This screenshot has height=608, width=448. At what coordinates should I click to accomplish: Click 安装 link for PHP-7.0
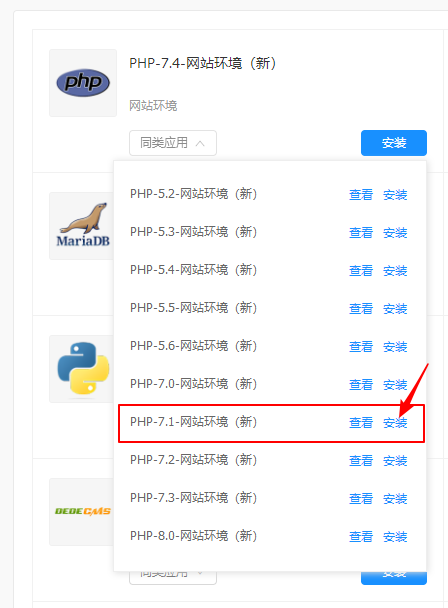[x=395, y=384]
